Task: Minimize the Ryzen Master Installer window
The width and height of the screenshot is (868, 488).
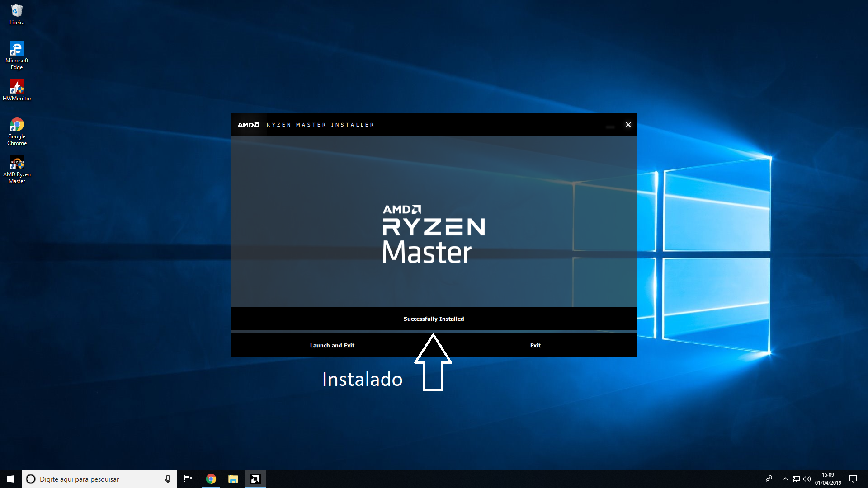Action: point(610,125)
